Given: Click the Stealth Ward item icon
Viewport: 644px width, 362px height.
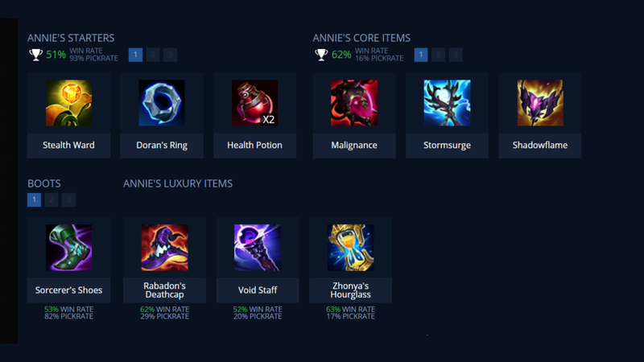Looking at the screenshot, I should tap(68, 103).
